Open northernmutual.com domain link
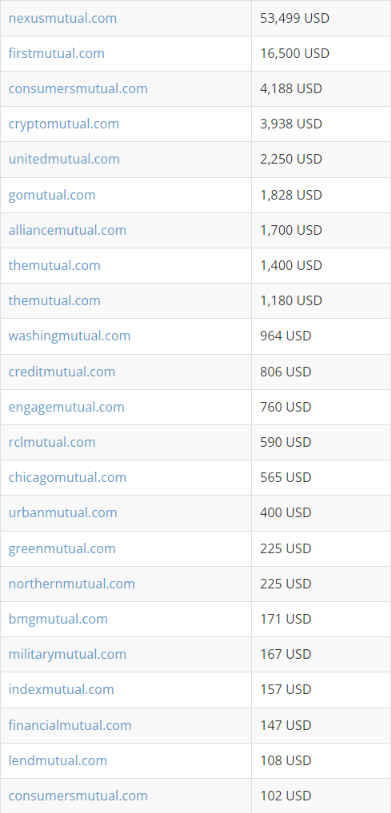The width and height of the screenshot is (391, 813). [x=72, y=584]
